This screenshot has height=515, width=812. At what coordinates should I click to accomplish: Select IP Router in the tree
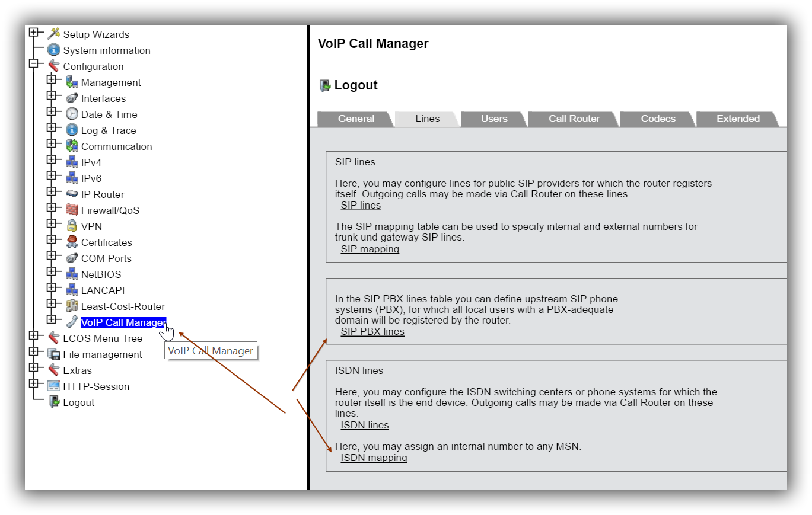[103, 194]
